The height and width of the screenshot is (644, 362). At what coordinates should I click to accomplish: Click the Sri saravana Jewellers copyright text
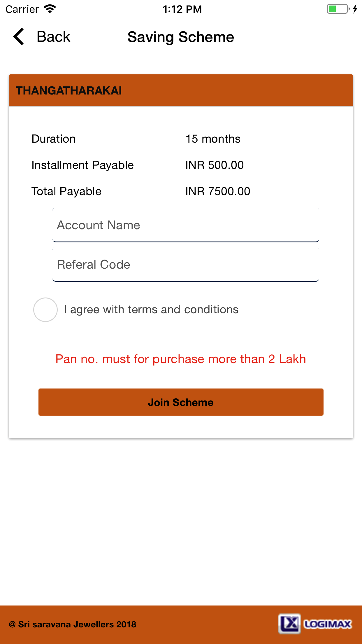(73, 624)
